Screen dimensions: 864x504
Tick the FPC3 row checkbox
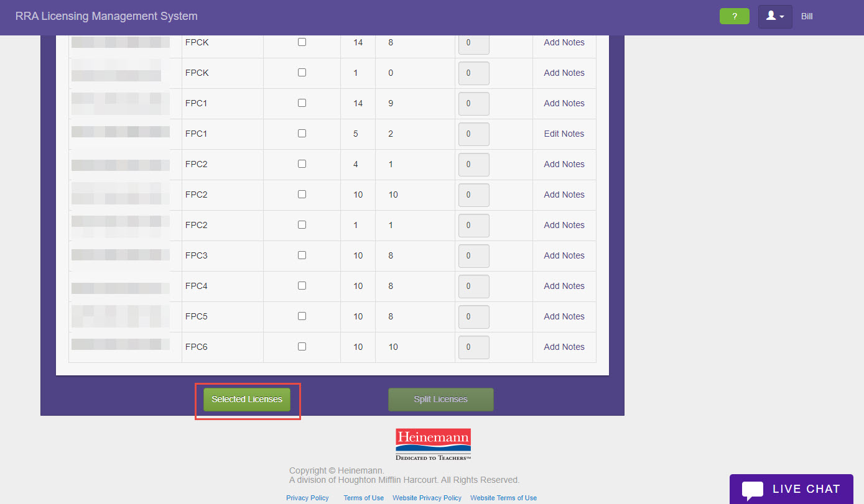point(302,255)
